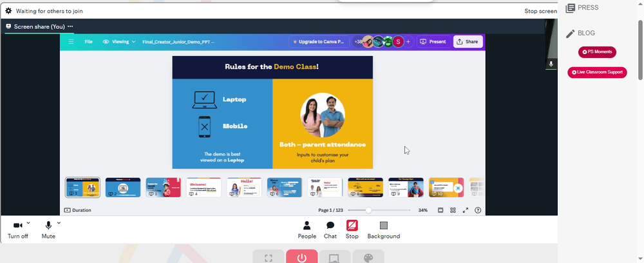The width and height of the screenshot is (644, 263).
Task: Click Upgrade to Canva Pro button
Action: pos(319,42)
